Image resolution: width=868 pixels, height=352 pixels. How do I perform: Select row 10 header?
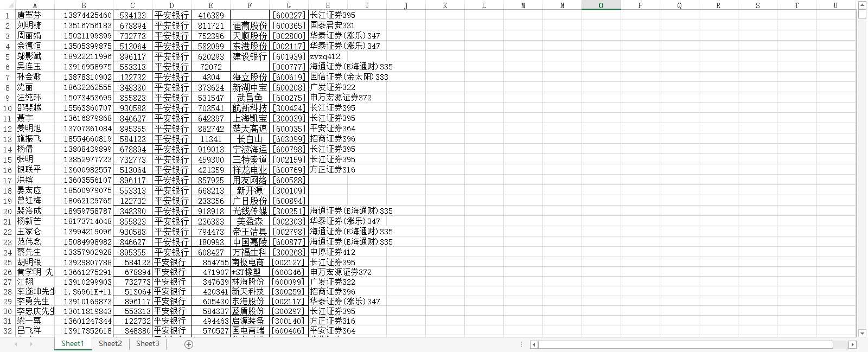[8, 108]
